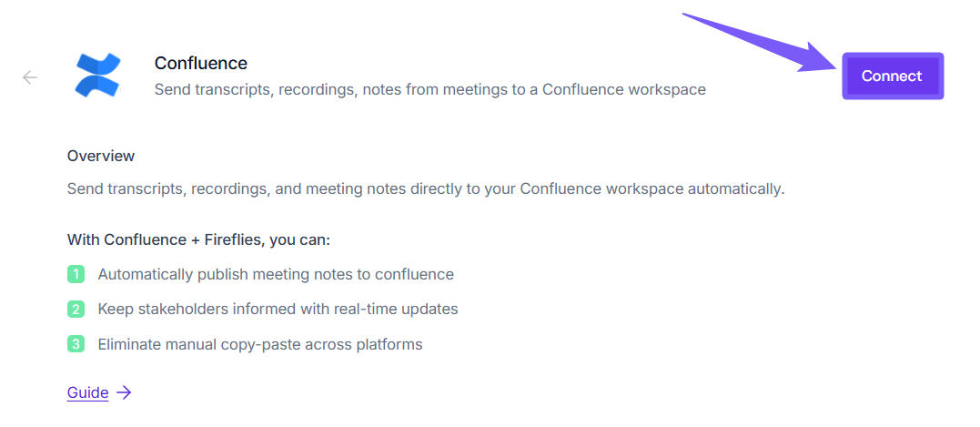The image size is (980, 427).
Task: Click the bold Confluence title
Action: coord(201,63)
